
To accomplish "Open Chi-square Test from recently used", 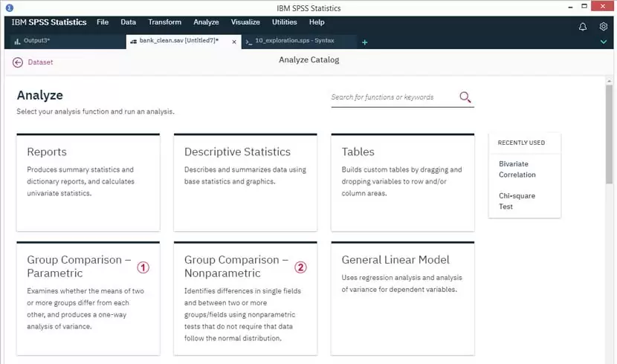I will coord(517,201).
